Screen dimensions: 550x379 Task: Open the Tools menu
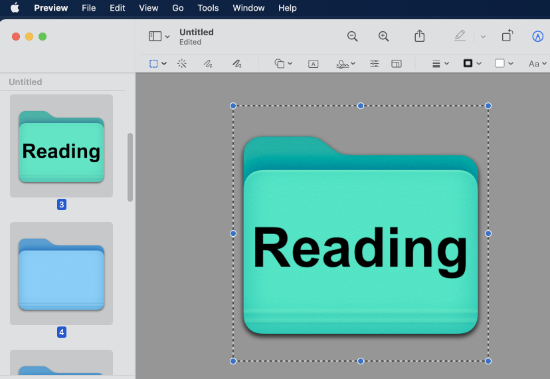208,8
